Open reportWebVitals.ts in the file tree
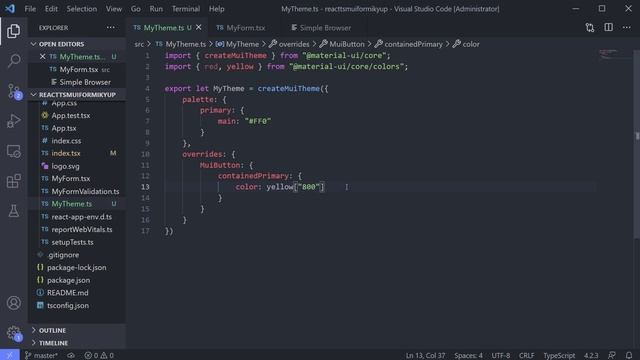This screenshot has height=360, width=640. (82, 229)
